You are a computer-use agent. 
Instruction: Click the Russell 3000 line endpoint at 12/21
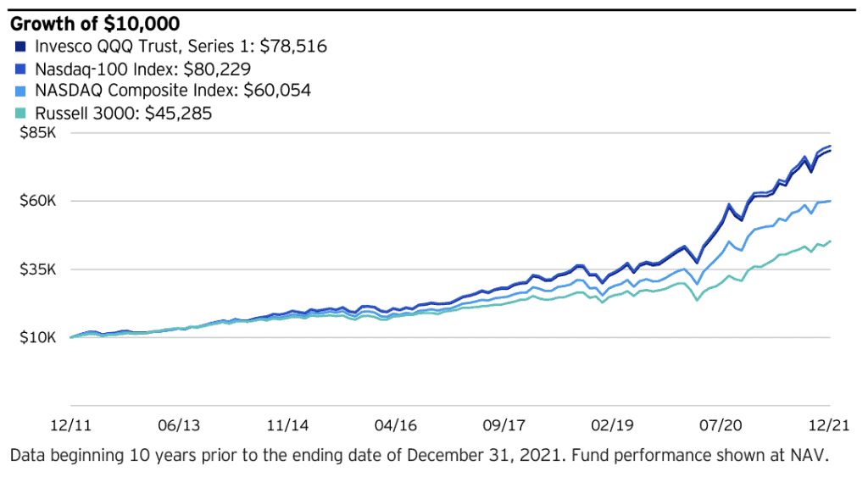[830, 241]
